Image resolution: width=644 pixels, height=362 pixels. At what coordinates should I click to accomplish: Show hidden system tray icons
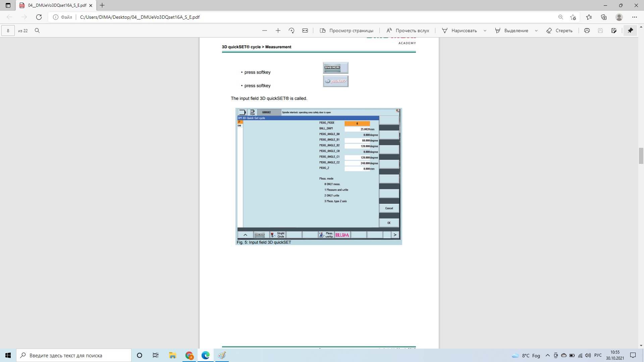(x=548, y=355)
